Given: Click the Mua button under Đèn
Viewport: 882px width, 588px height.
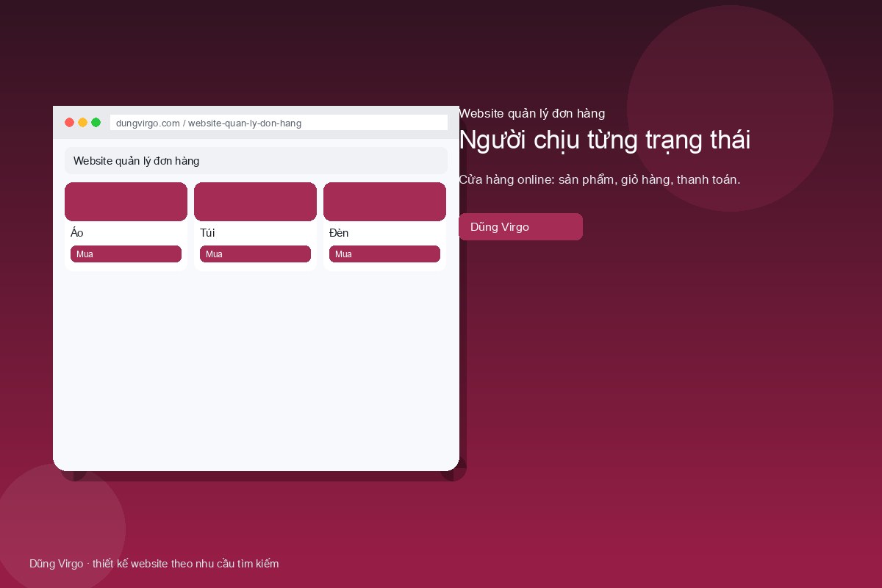Looking at the screenshot, I should (x=384, y=254).
